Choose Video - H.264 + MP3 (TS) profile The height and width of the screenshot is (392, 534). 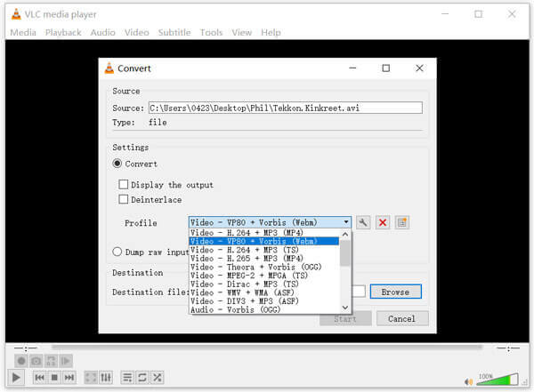(264, 250)
